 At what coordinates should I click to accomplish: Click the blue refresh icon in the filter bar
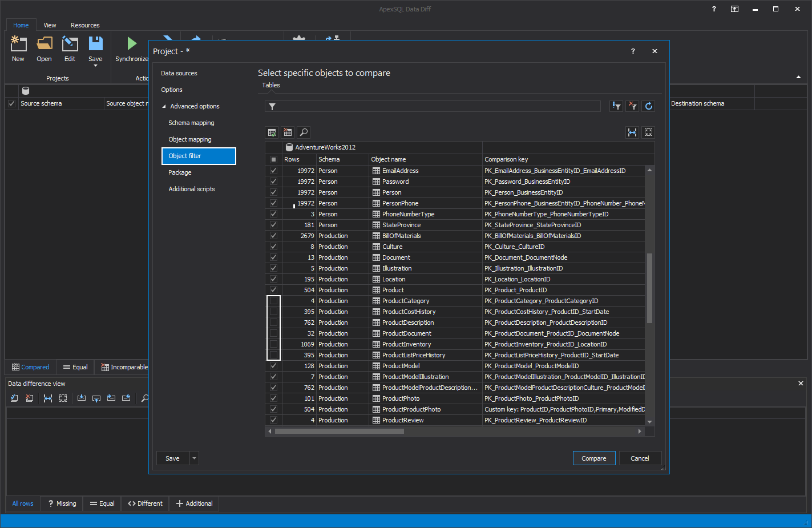[649, 106]
